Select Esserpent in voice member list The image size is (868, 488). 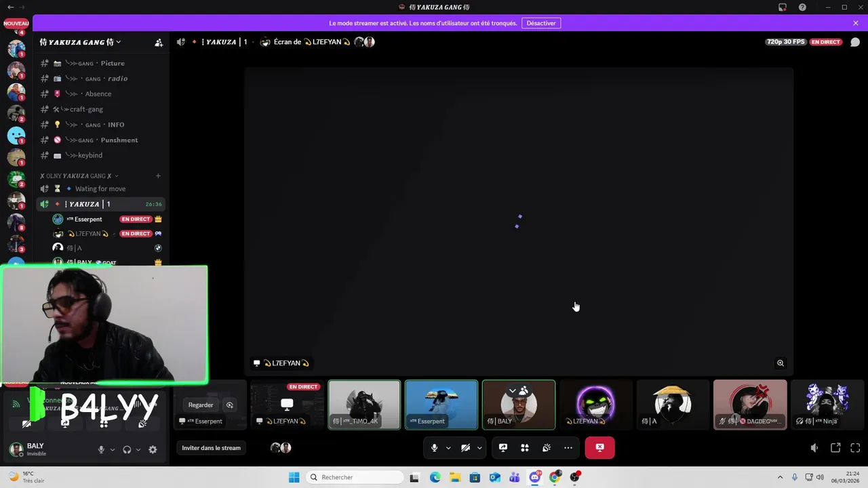pos(107,219)
